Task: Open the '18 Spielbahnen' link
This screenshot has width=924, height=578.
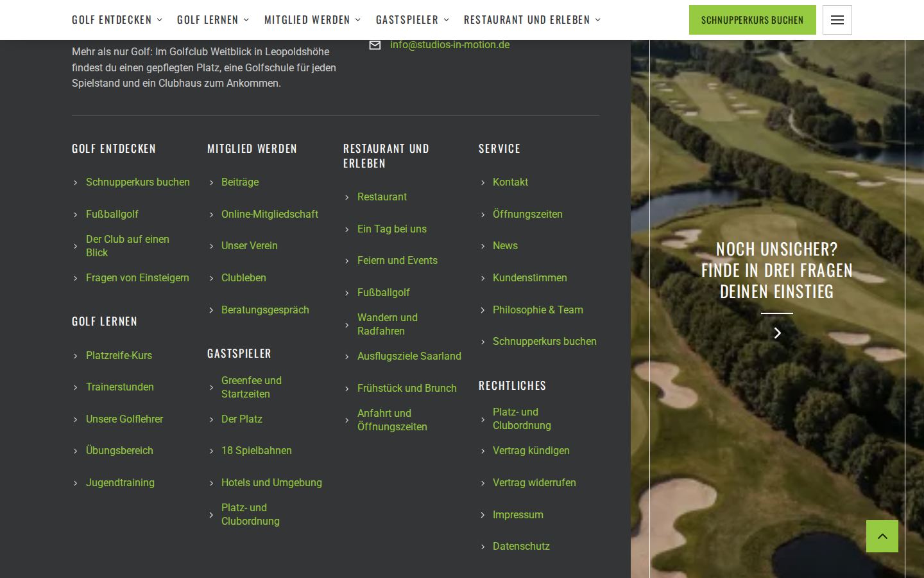Action: click(257, 450)
